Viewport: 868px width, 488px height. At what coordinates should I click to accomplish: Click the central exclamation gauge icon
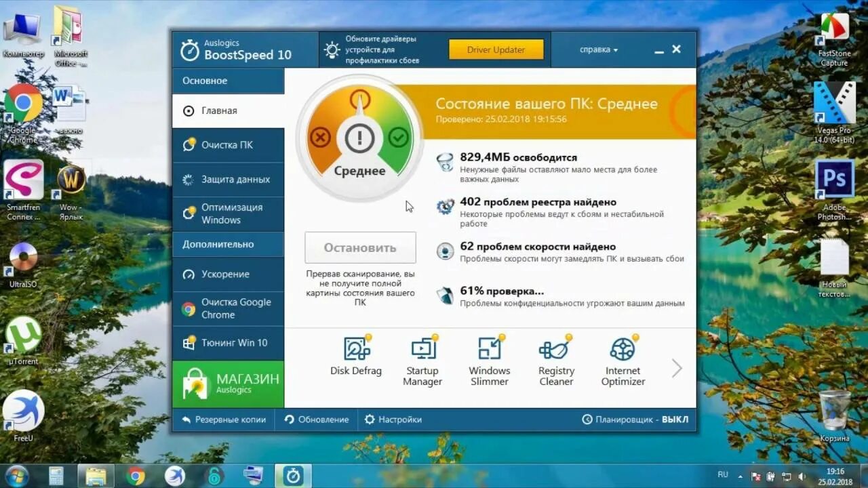[x=359, y=138]
